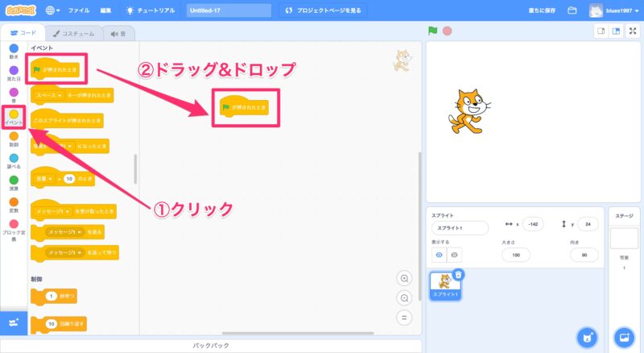Show the sprite using the eye icon

[439, 254]
